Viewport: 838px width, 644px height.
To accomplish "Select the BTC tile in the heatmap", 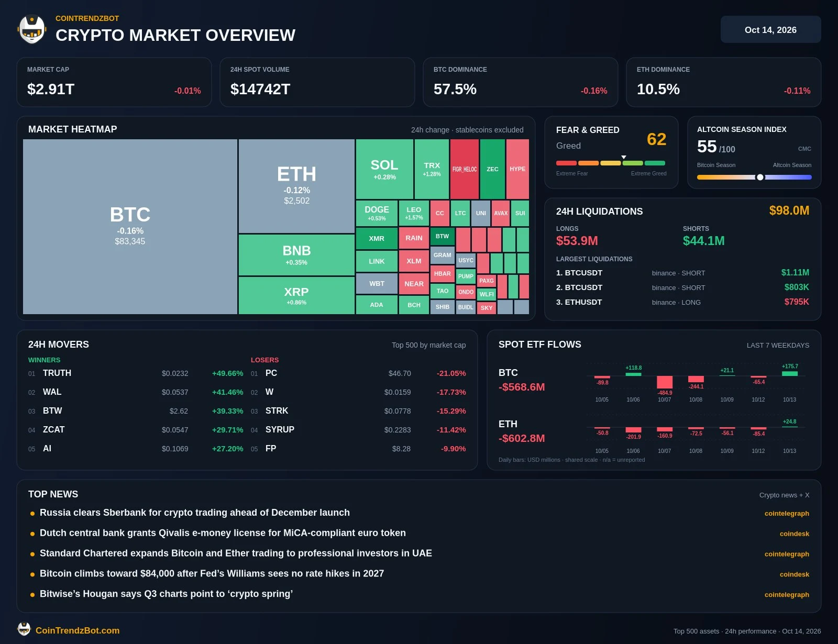I will (130, 227).
